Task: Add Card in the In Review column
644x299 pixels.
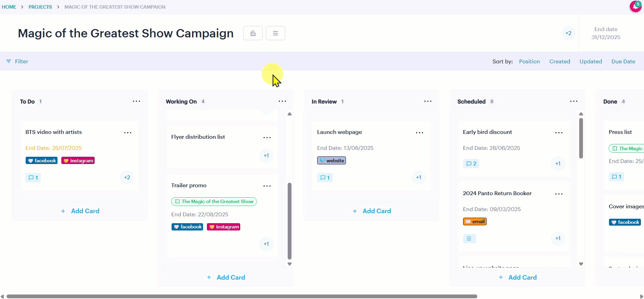Action: [x=372, y=211]
